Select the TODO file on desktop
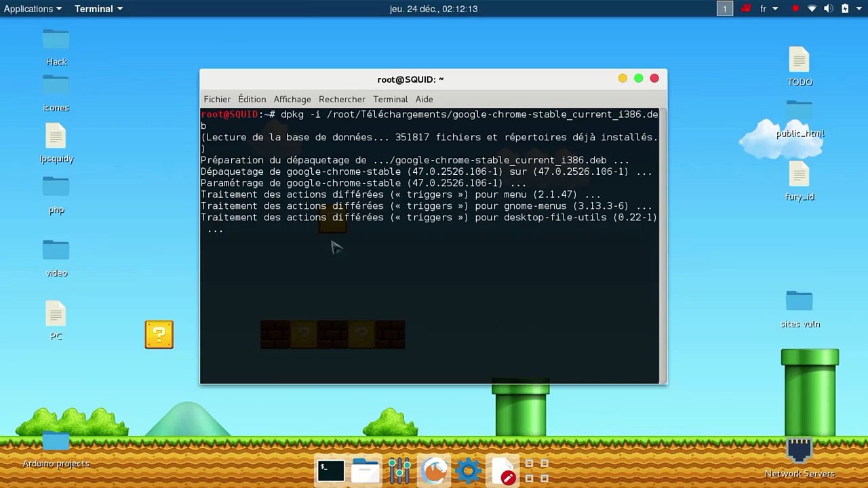Image resolution: width=868 pixels, height=488 pixels. tap(800, 66)
